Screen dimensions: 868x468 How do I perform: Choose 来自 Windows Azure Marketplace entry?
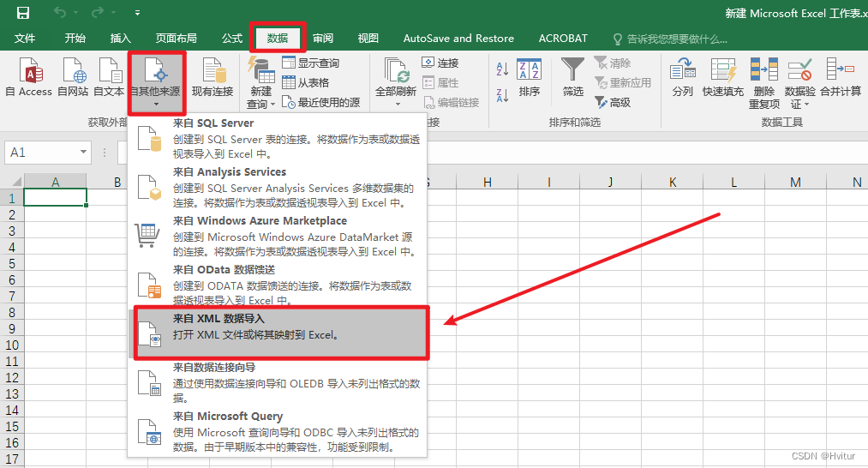point(278,236)
